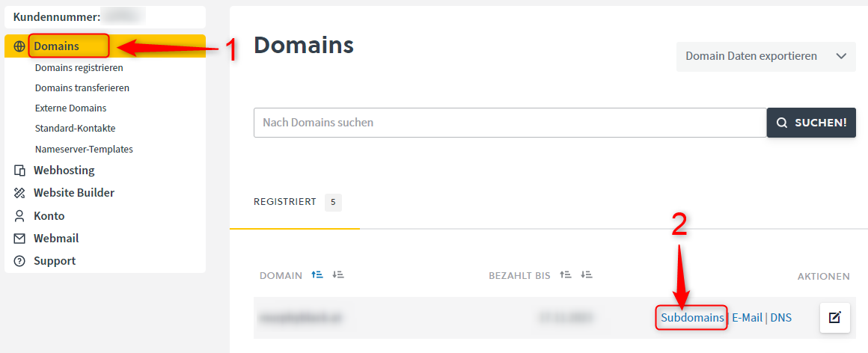Click the Webmail envelope icon
Image resolution: width=868 pixels, height=353 pixels.
[x=19, y=239]
